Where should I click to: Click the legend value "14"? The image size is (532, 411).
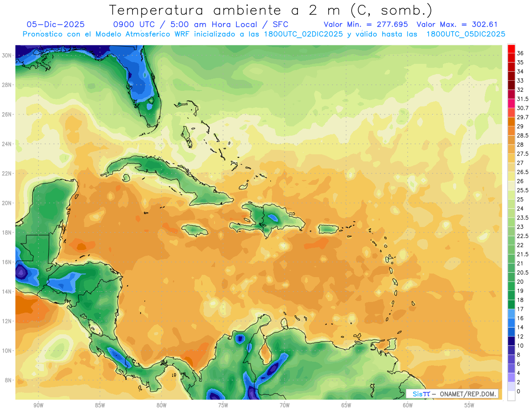(x=520, y=327)
